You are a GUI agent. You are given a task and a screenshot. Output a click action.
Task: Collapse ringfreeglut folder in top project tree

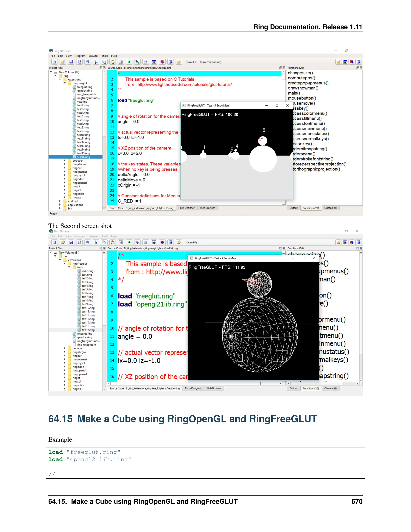click(x=65, y=83)
